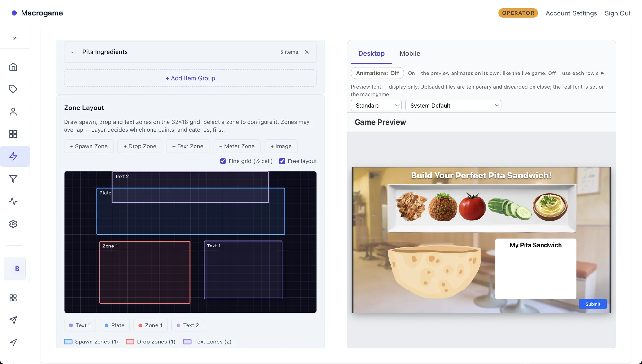Viewport: 642px width, 364px height.
Task: Select the Text 1 zone chip
Action: tap(80, 325)
